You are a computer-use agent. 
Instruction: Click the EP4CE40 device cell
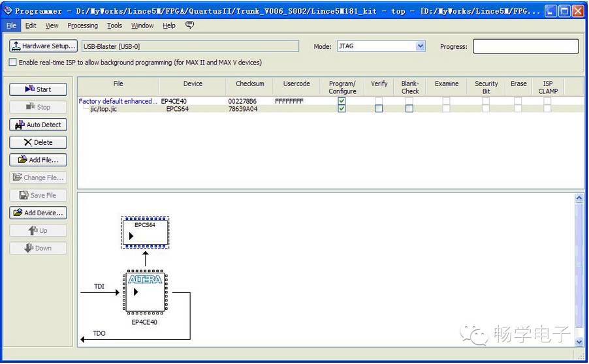tap(174, 101)
